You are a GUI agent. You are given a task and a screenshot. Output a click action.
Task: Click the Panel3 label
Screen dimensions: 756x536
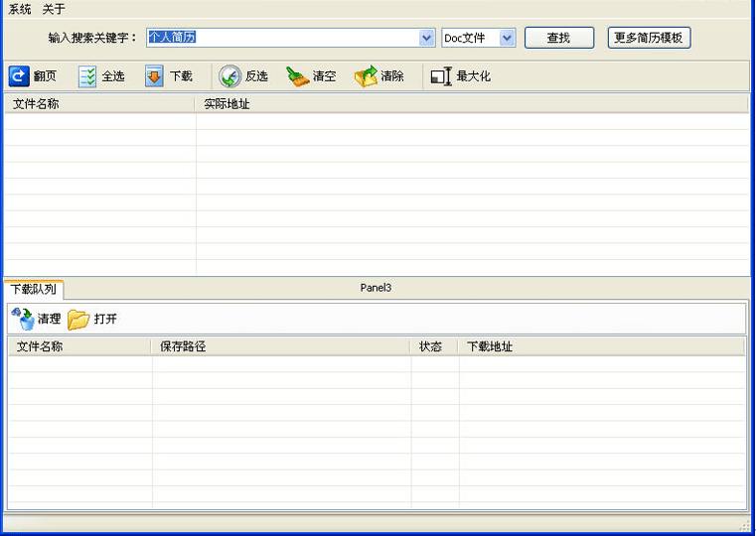[x=376, y=288]
